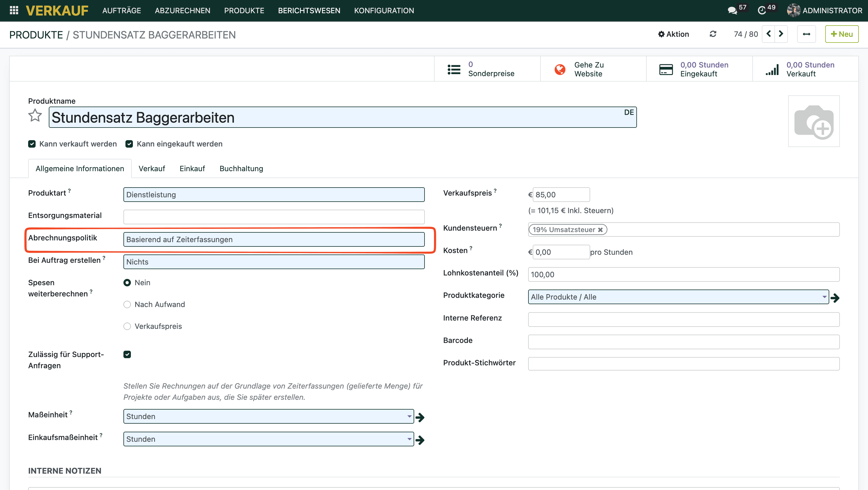
Task: Go to previous record arrow
Action: point(769,34)
